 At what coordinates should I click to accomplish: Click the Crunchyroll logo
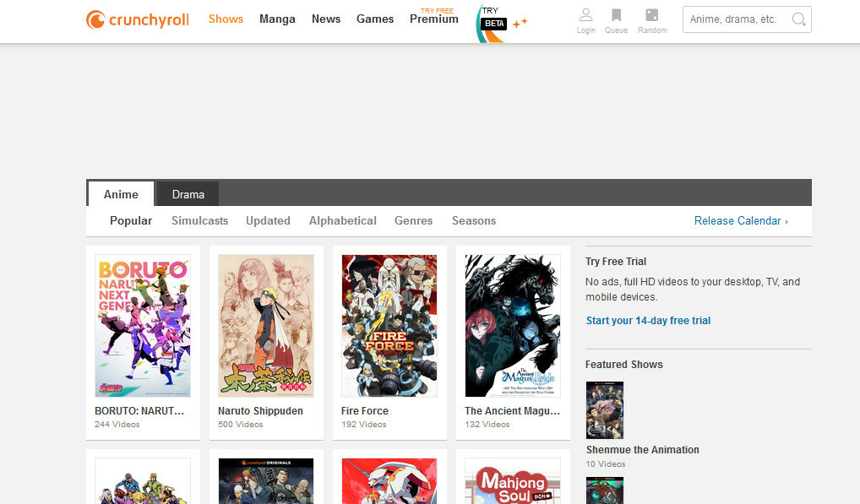point(138,19)
